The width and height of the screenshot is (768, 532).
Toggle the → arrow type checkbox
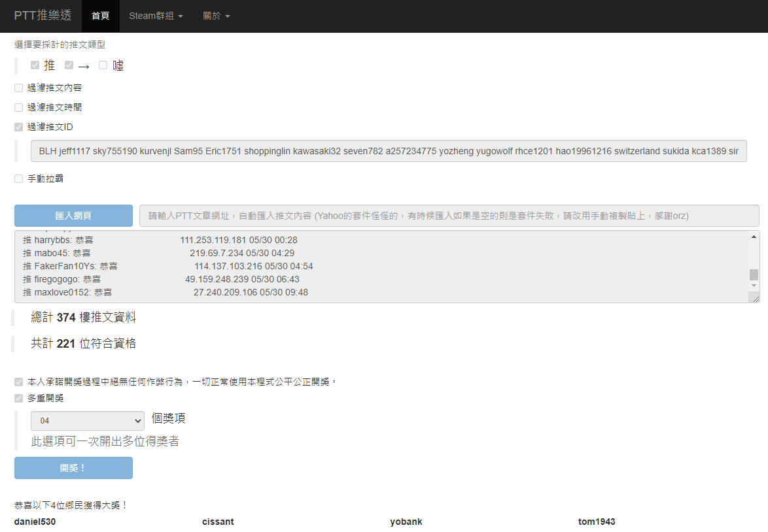(x=69, y=65)
